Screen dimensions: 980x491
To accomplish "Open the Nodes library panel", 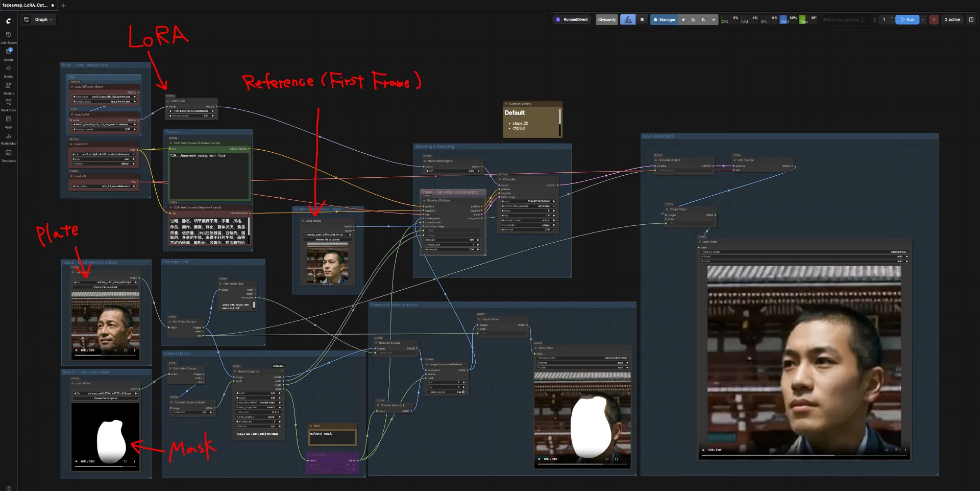I will click(x=9, y=71).
